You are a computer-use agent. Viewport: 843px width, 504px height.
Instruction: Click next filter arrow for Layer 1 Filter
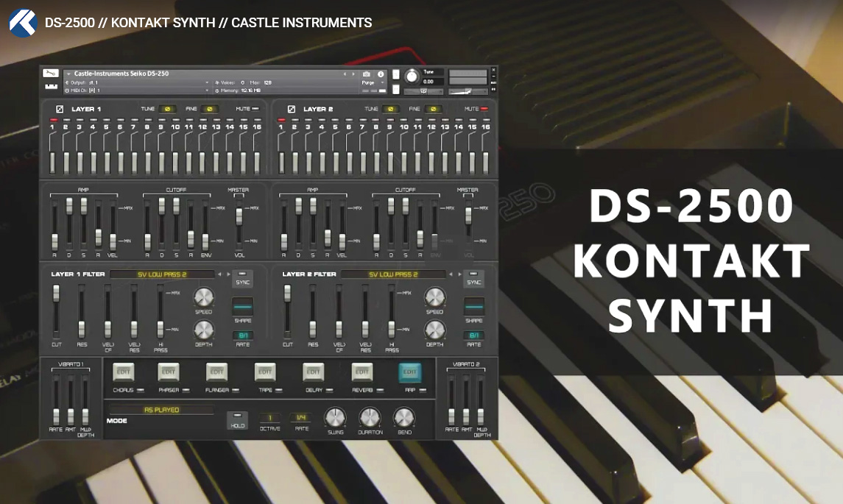point(228,274)
